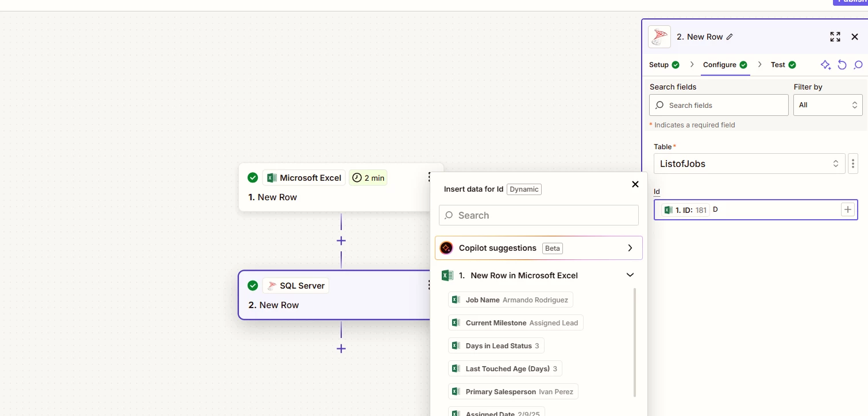Click the SQL Server app icon in panel header
Screen dimensions: 868x416
pos(659,37)
